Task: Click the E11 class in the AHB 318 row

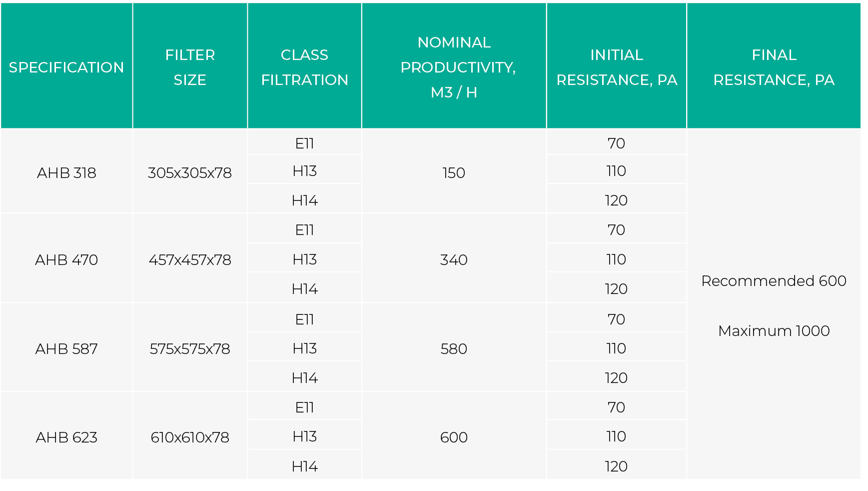Action: tap(304, 143)
